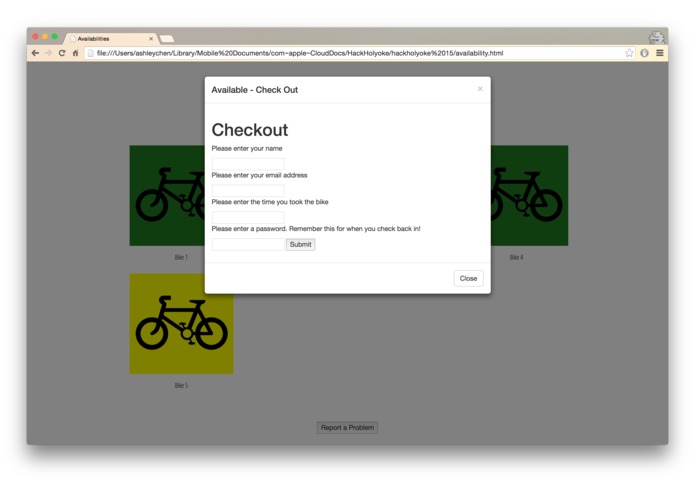Click the browser back arrow
The width and height of the screenshot is (695, 494).
[x=35, y=53]
